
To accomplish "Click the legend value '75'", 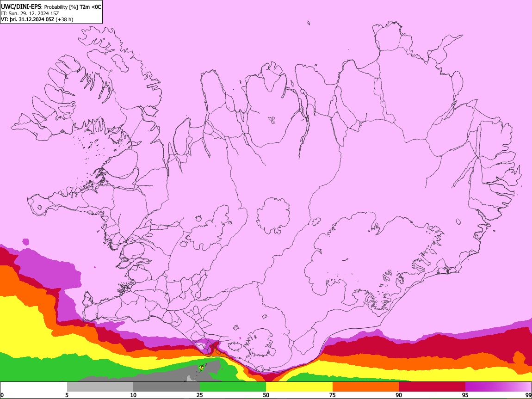I will [333, 395].
